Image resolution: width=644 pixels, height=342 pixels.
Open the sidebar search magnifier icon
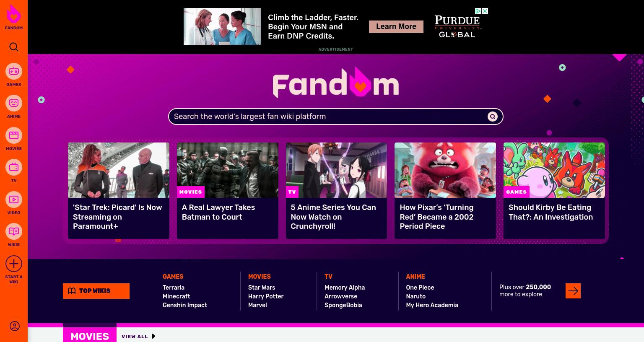[14, 47]
